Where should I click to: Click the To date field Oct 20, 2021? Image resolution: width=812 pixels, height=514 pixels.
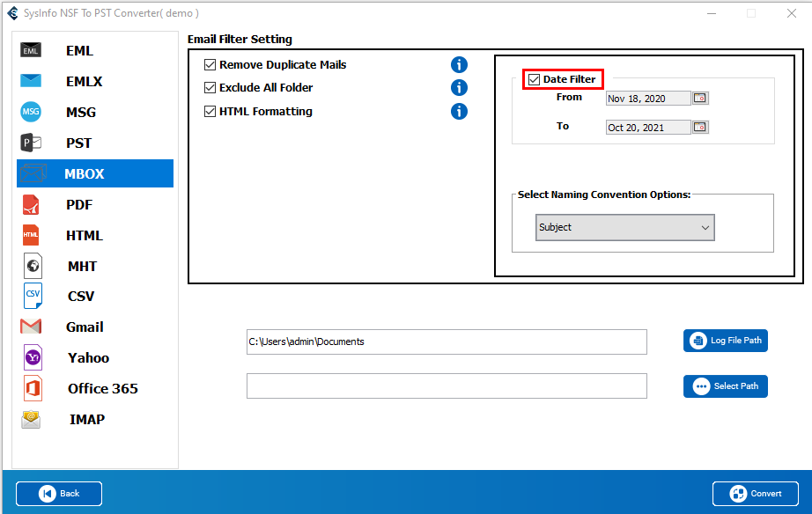pos(648,128)
